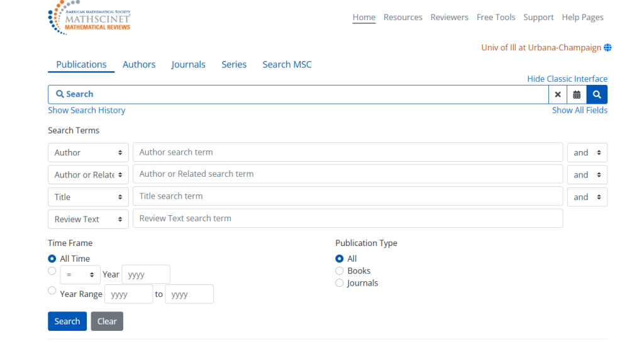Select the All Time radio button
Screen dimensions: 644x346
(x=52, y=259)
